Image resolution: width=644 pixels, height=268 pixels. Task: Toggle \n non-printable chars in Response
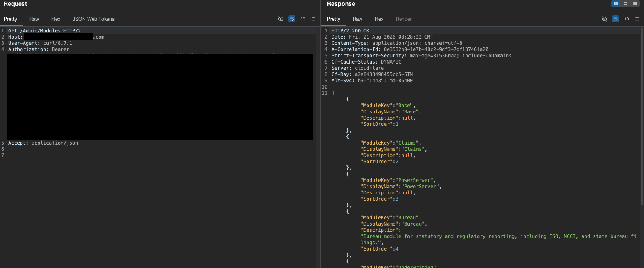627,19
